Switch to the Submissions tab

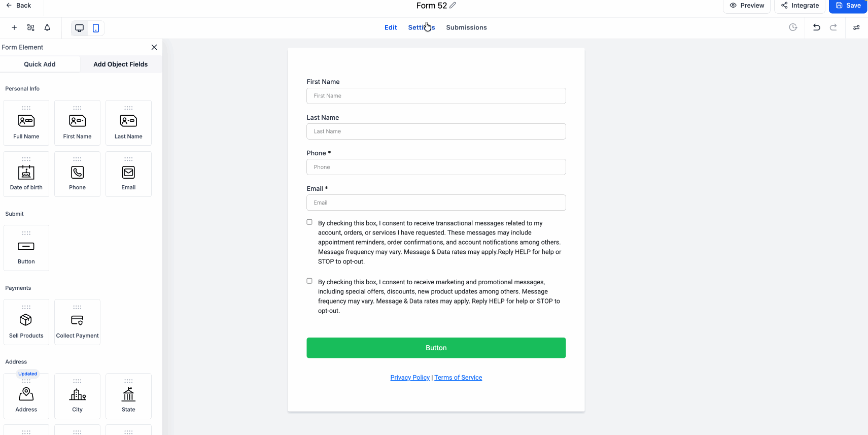tap(466, 27)
